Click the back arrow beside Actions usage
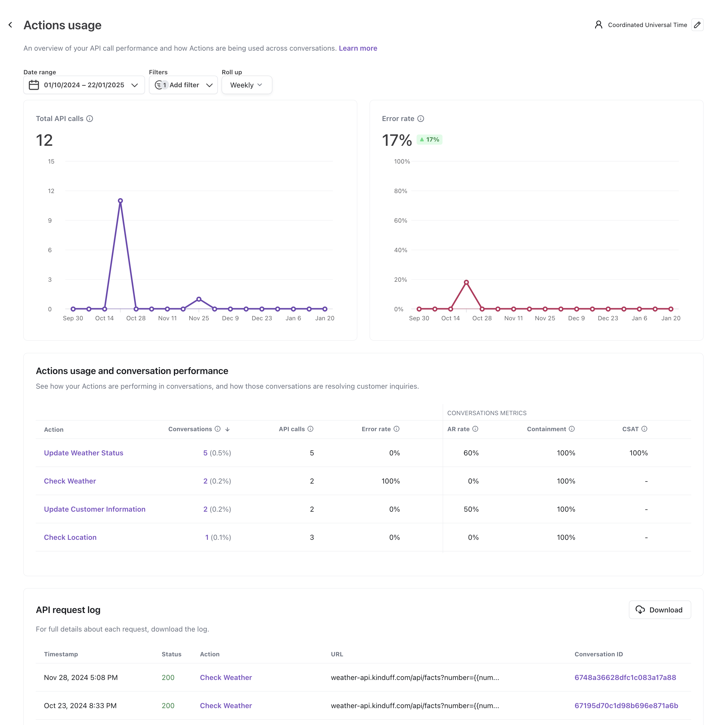 [x=11, y=25]
